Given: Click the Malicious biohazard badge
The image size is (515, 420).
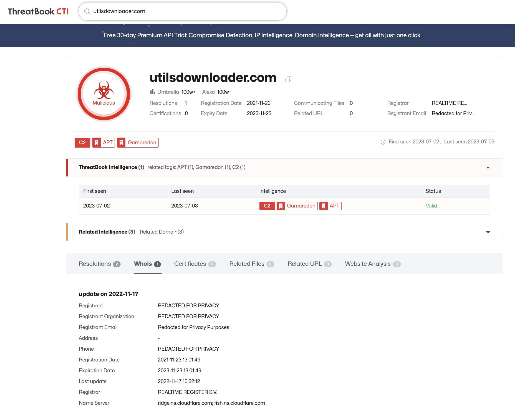Looking at the screenshot, I should point(103,94).
